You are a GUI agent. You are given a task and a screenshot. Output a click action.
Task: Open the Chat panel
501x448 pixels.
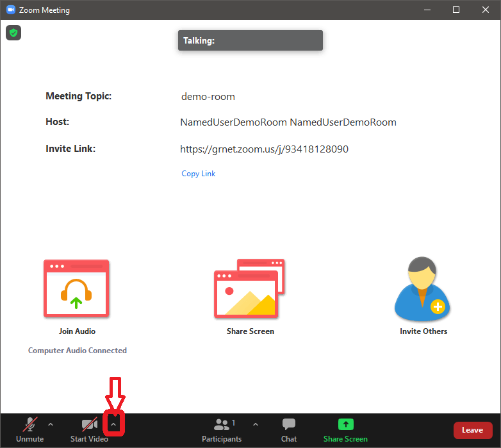coord(289,430)
